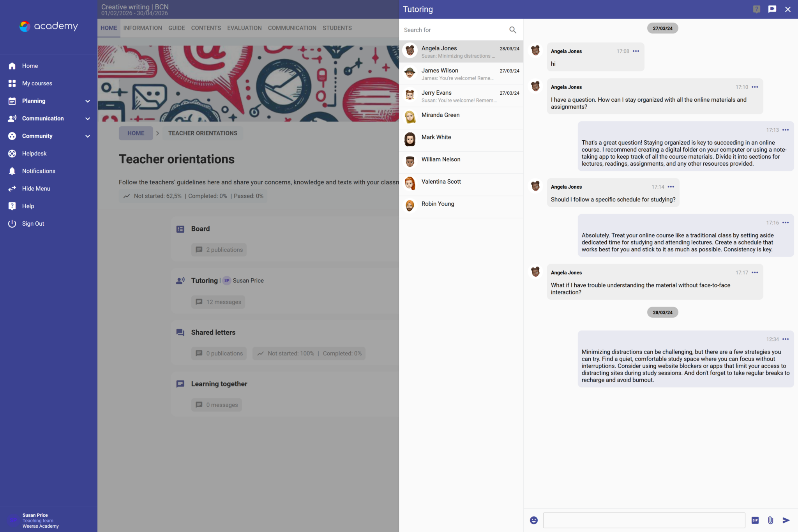The image size is (798, 532).
Task: Expand the Community menu chevron
Action: (x=88, y=136)
